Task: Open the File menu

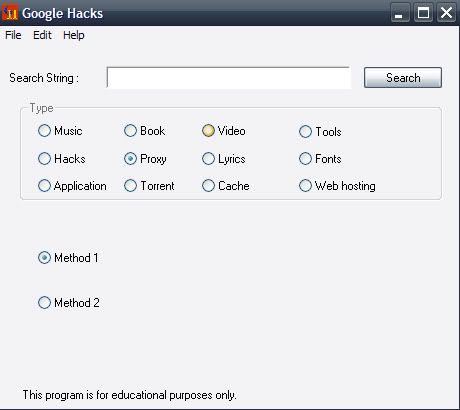Action: click(x=13, y=35)
